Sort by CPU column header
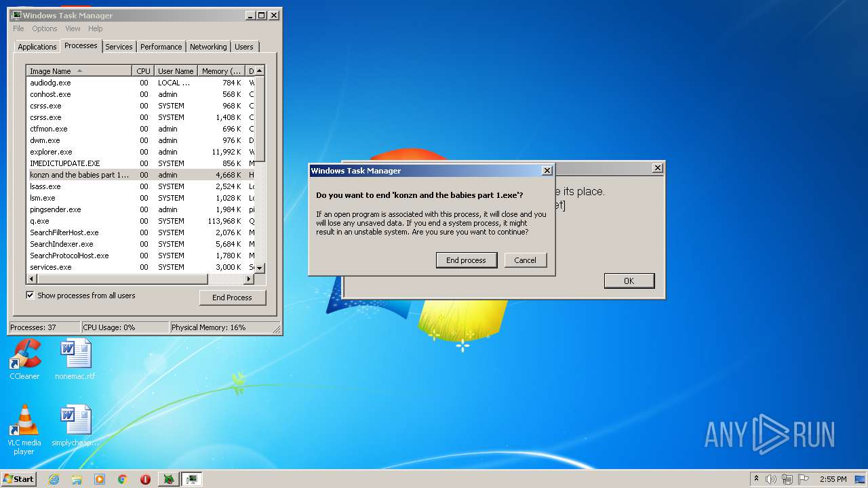The width and height of the screenshot is (868, 488). 143,70
